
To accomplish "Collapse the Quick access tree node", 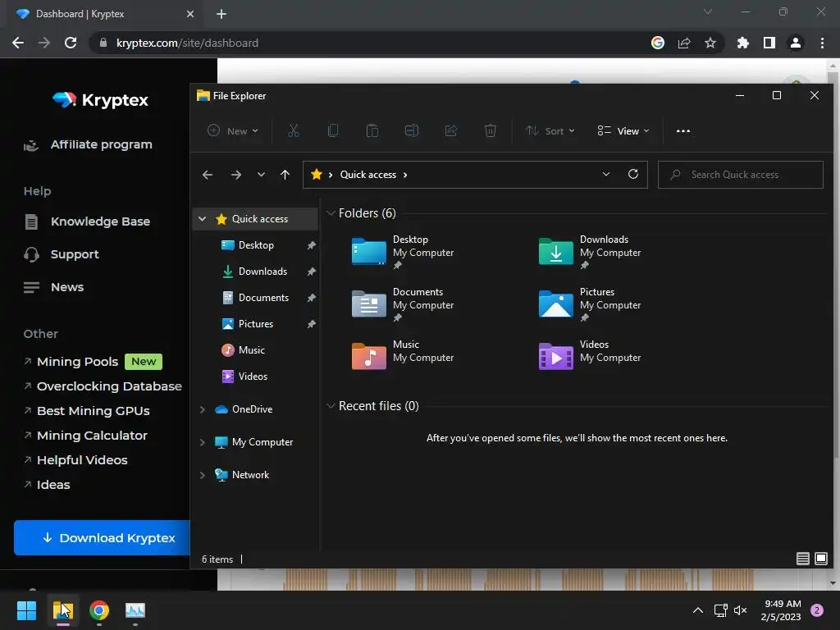I will coord(202,218).
